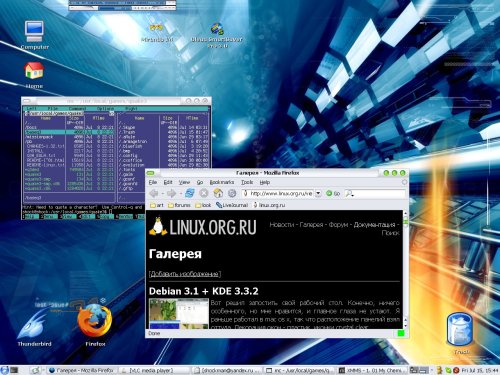Go to Firefox home page
Screen dimensions: 500x375
tap(218, 193)
